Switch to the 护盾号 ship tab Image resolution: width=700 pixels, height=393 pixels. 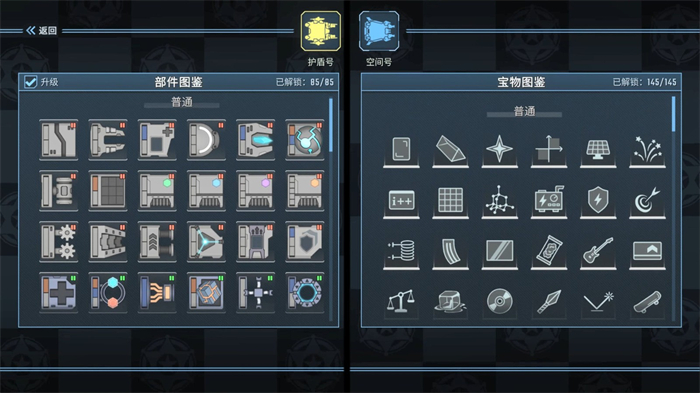click(321, 31)
